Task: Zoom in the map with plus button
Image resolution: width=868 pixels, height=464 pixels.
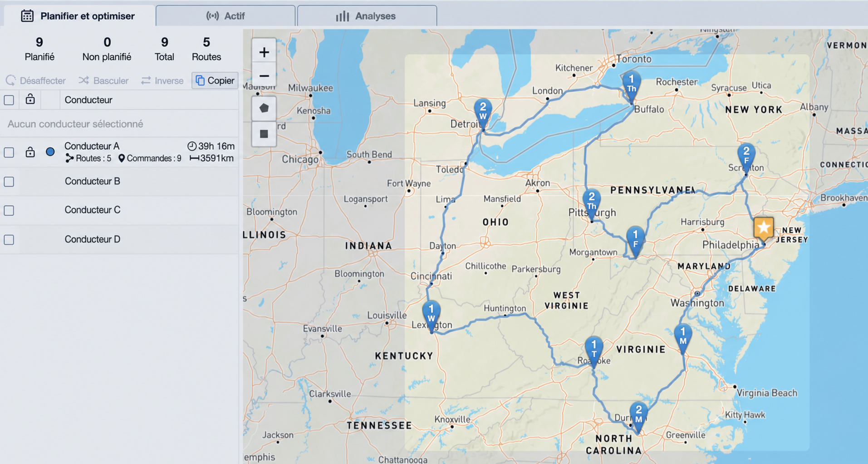Action: [x=264, y=52]
